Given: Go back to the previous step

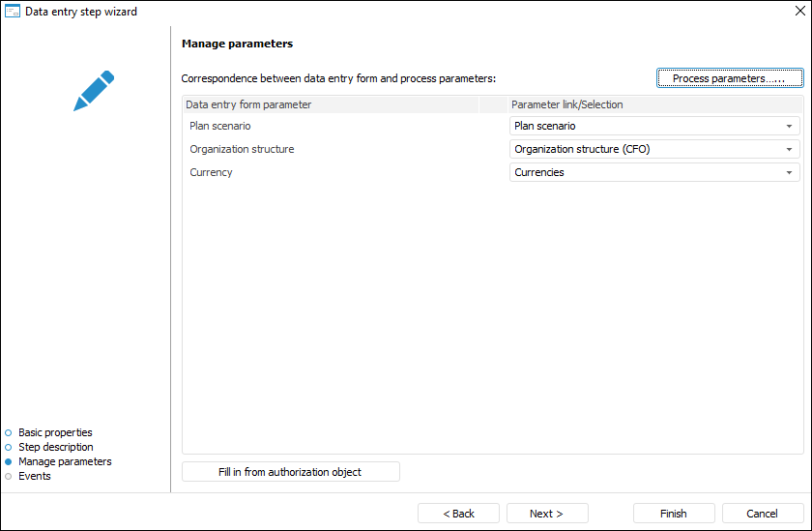Looking at the screenshot, I should [458, 514].
